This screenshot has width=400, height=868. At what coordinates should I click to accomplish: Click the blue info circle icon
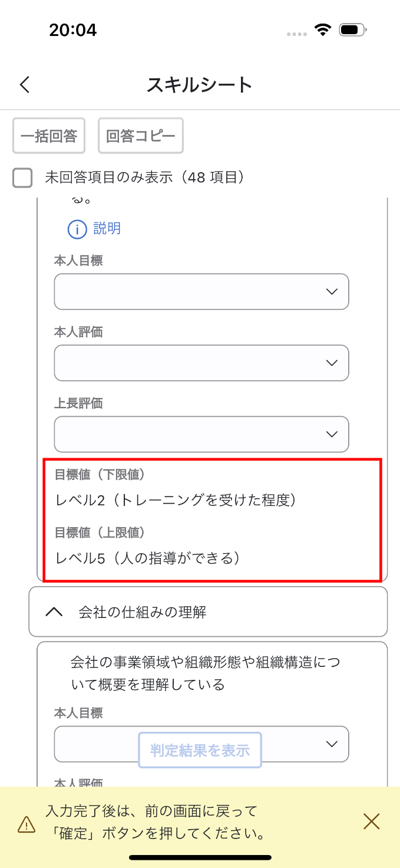(x=78, y=229)
